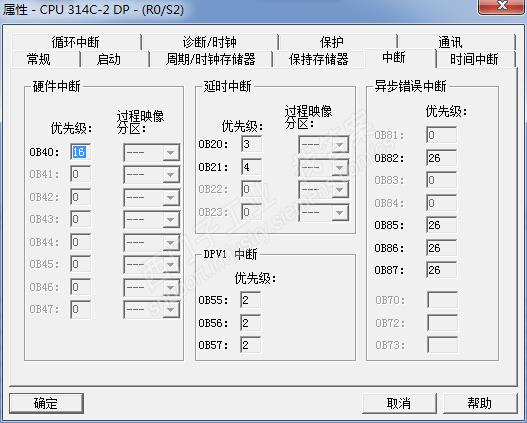This screenshot has height=423, width=527.
Task: Open the 时间中断 tab
Action: tap(476, 59)
